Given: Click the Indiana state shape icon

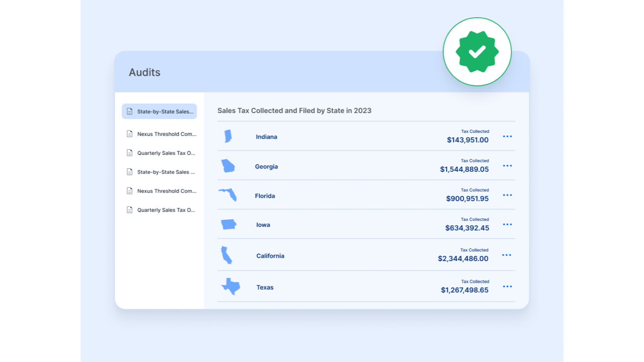Looking at the screenshot, I should pyautogui.click(x=228, y=136).
